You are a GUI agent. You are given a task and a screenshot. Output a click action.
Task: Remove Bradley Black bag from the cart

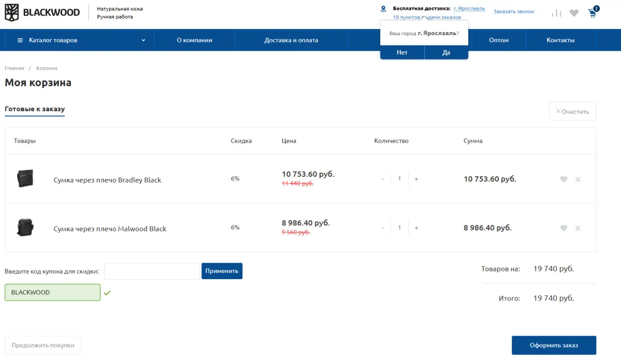[x=578, y=179]
